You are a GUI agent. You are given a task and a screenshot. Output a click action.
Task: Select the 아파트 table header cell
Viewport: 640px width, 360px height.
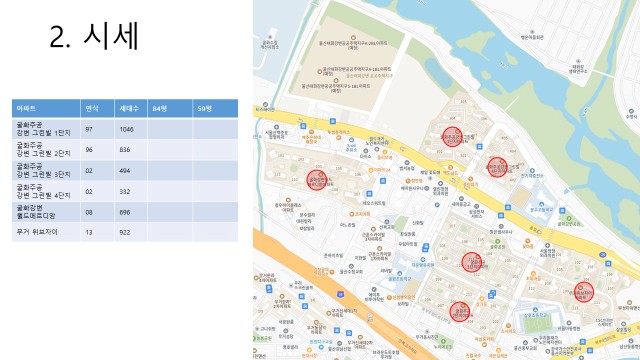pyautogui.click(x=46, y=109)
